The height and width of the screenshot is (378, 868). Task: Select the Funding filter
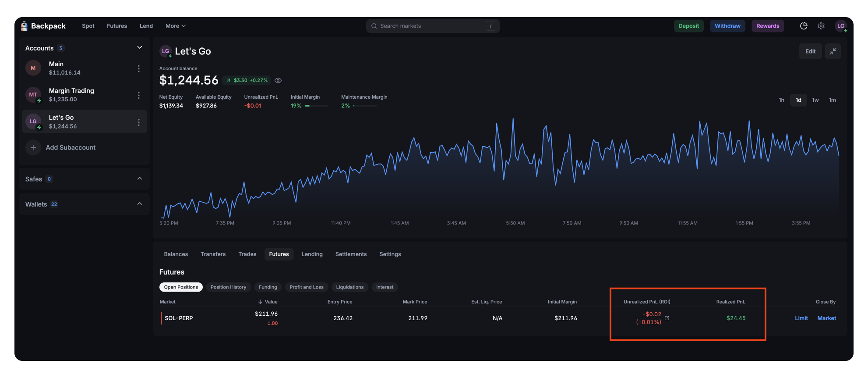268,287
